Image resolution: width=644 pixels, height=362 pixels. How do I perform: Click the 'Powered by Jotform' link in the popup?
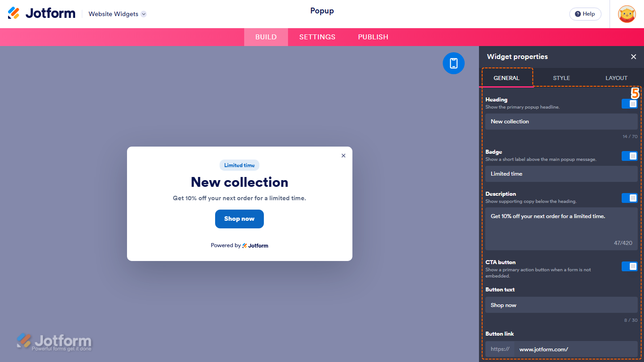click(239, 245)
